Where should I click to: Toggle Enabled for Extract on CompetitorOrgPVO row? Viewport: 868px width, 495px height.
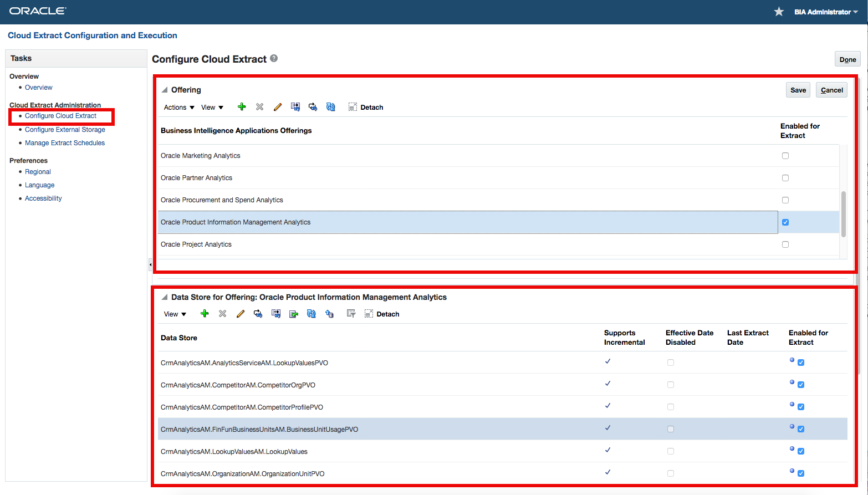point(801,385)
